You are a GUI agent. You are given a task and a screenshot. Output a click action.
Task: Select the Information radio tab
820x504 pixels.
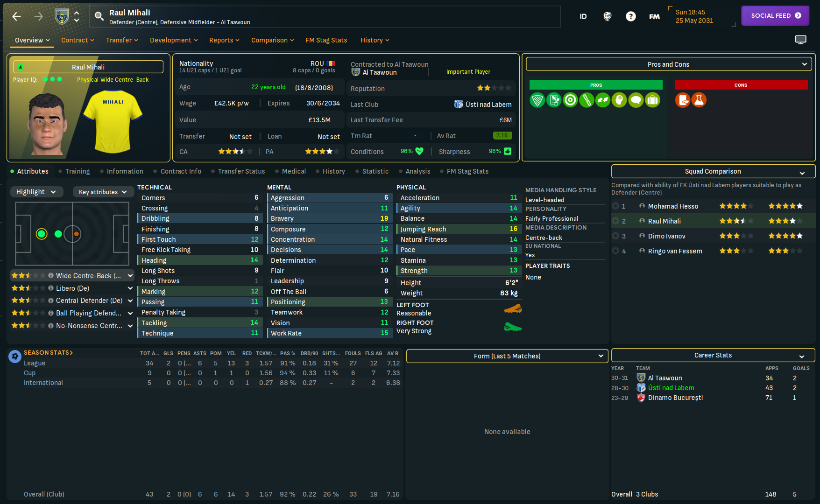[x=121, y=171]
